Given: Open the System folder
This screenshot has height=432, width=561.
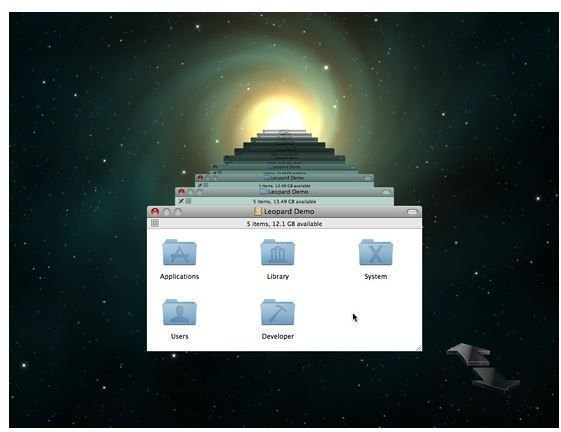Looking at the screenshot, I should coord(376,252).
